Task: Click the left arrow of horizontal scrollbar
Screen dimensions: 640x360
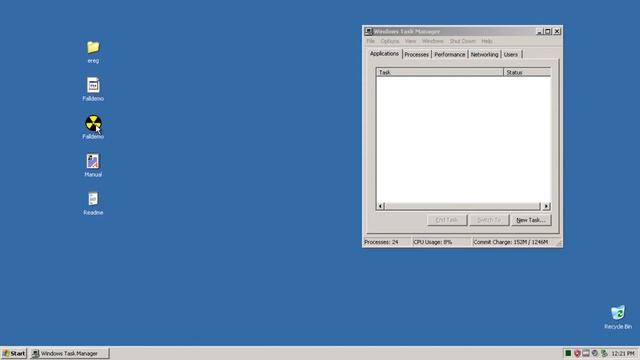Action: coord(380,206)
